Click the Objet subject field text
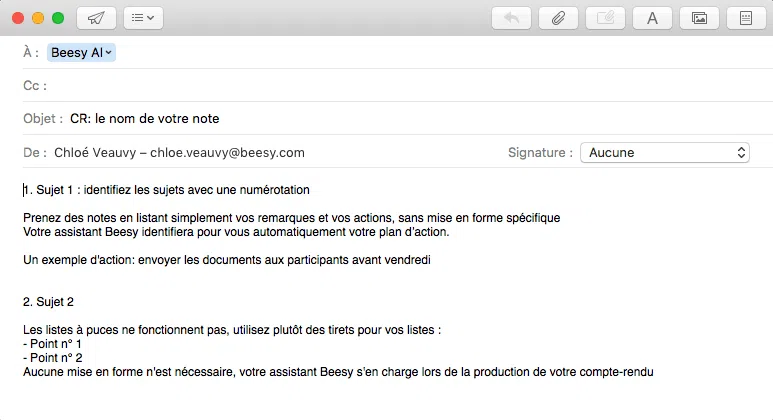 coord(144,119)
